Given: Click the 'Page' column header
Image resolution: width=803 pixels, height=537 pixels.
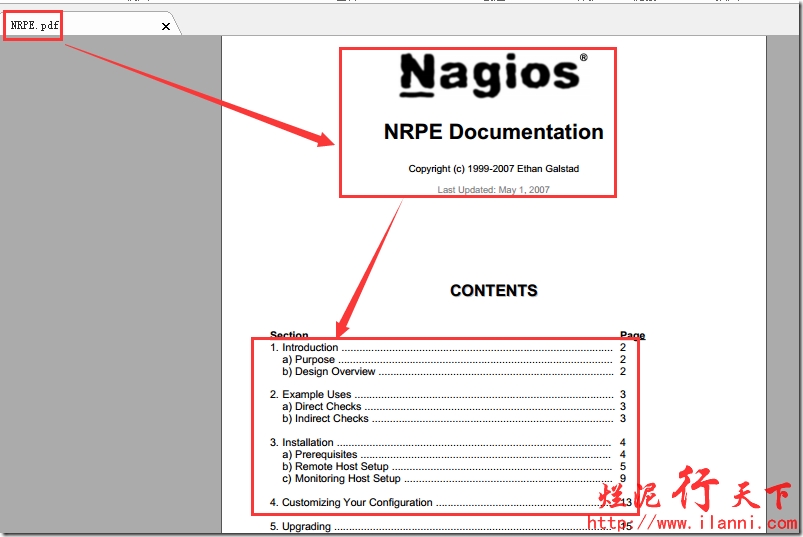Looking at the screenshot, I should [632, 335].
